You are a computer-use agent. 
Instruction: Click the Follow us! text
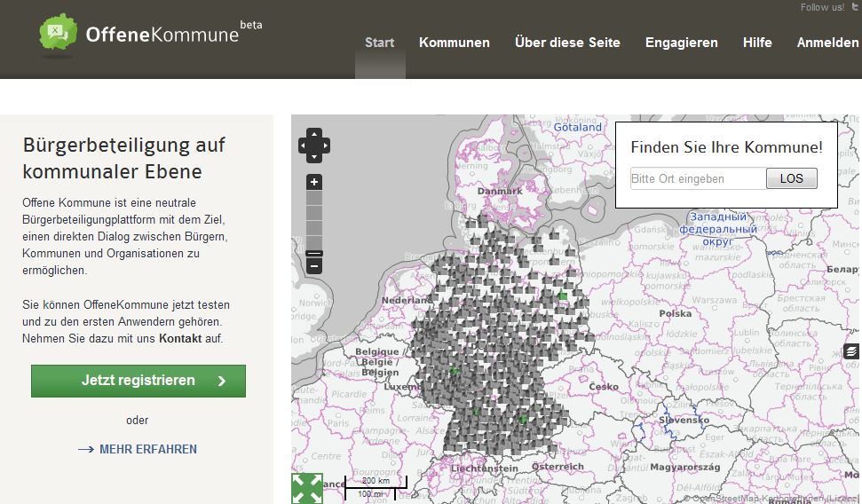pos(822,7)
